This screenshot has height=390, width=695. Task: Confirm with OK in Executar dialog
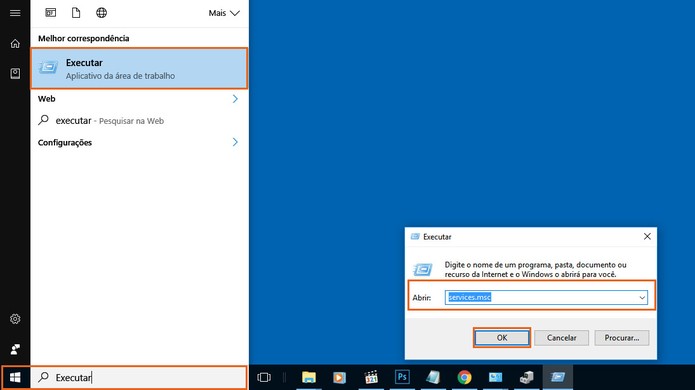coord(502,338)
